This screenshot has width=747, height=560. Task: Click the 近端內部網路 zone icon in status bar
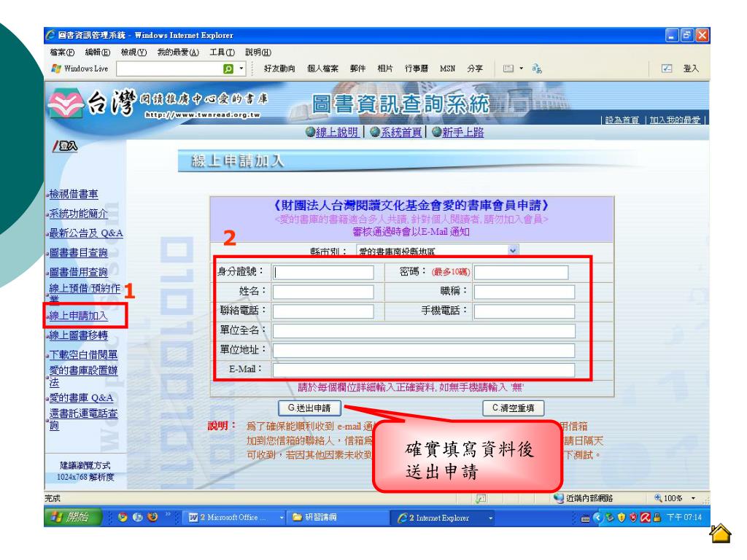pos(559,498)
